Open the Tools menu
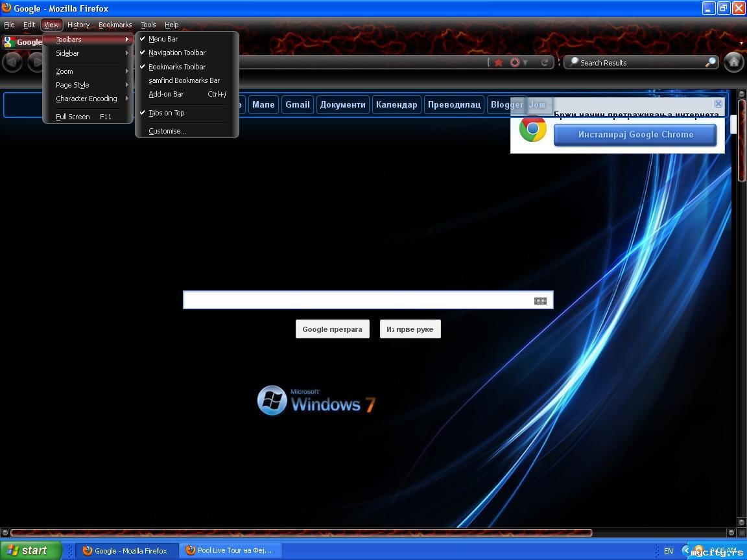 [148, 25]
